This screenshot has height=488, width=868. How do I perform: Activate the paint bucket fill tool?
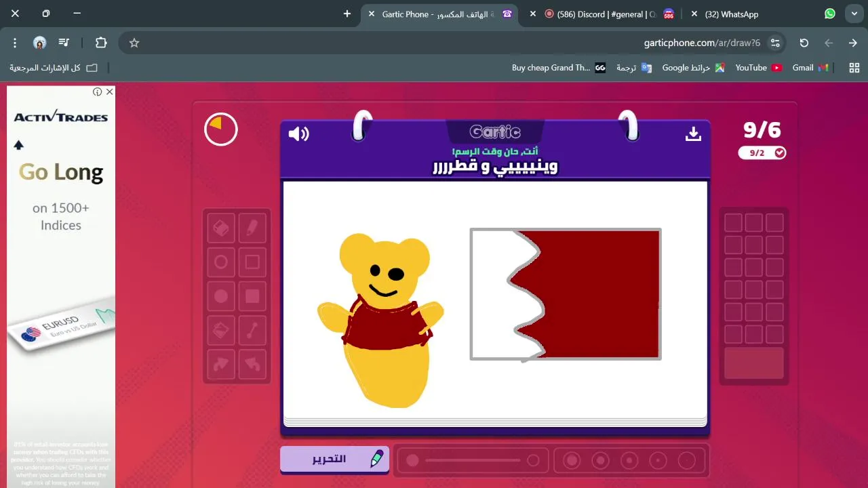pyautogui.click(x=221, y=330)
